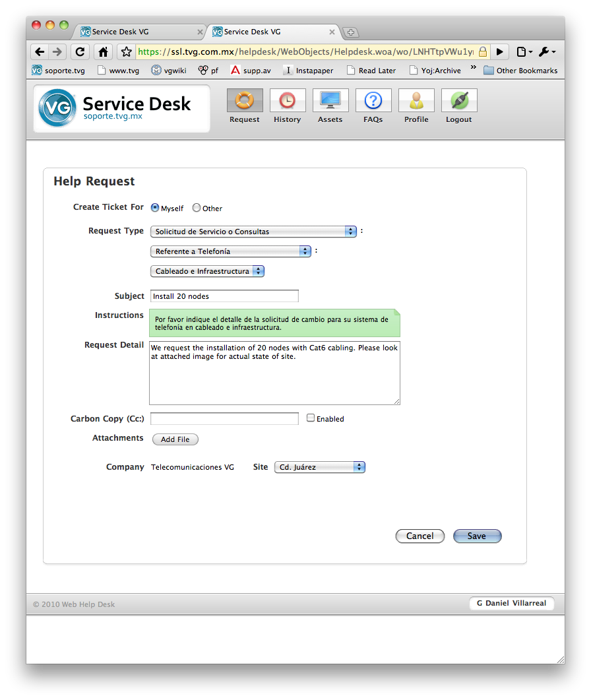The width and height of the screenshot is (591, 700).
Task: Open the Assets monitor icon
Action: (330, 100)
